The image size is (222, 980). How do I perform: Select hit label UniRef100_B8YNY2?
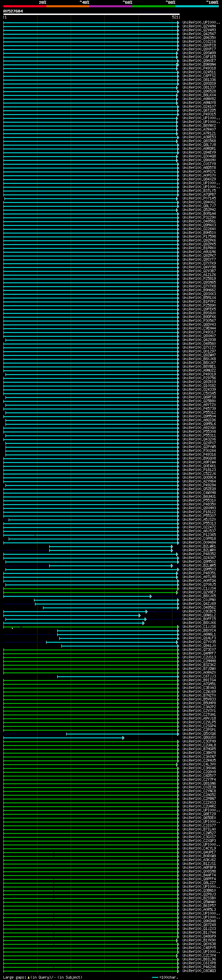coord(199,125)
